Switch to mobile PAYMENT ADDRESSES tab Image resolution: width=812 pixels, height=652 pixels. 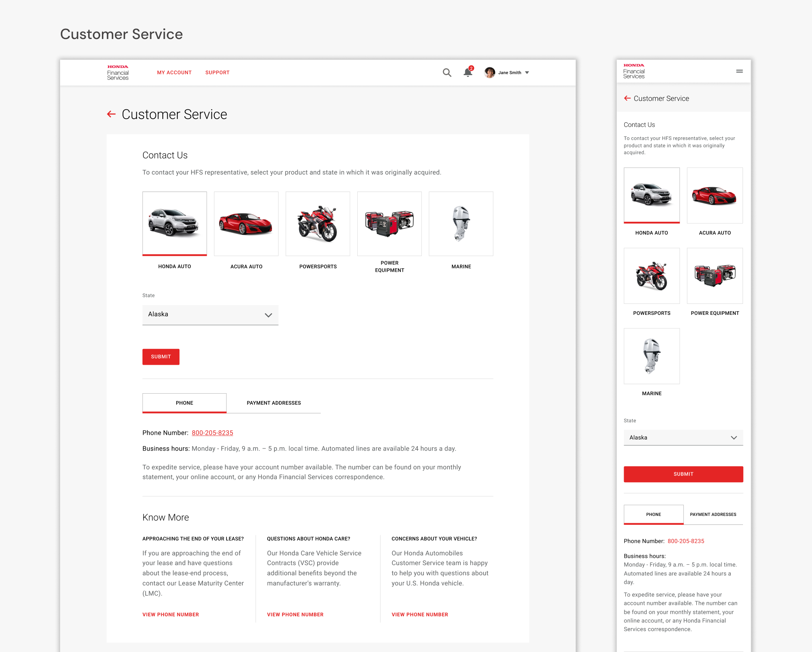pyautogui.click(x=713, y=515)
